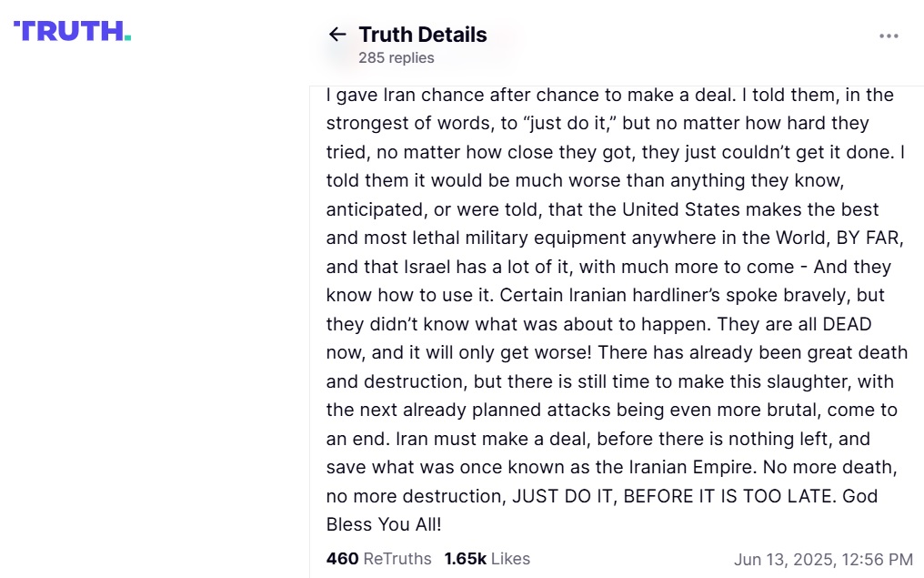Click the TRUTH logo
Screen dimensions: 924x578
point(72,31)
